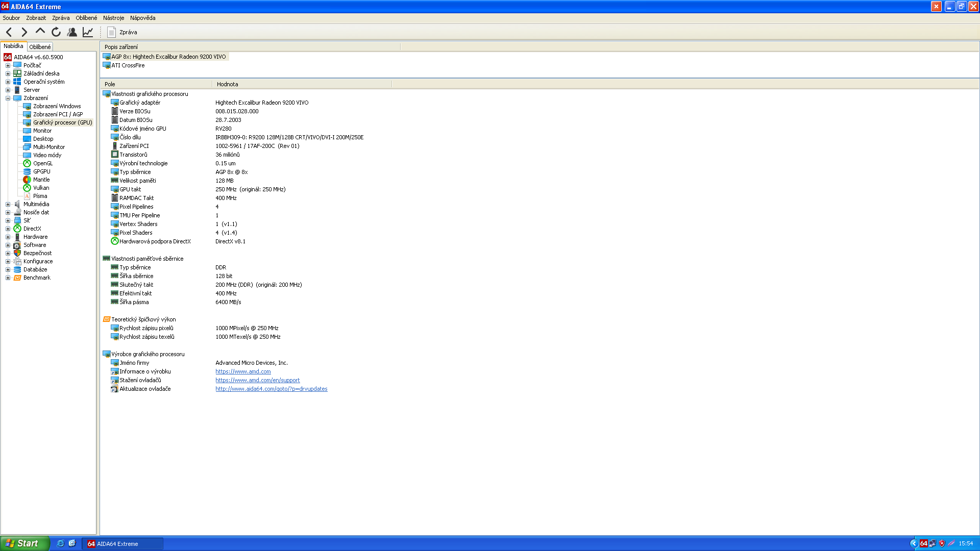Open the graph chart toolbar icon
The height and width of the screenshot is (551, 980).
tap(88, 32)
